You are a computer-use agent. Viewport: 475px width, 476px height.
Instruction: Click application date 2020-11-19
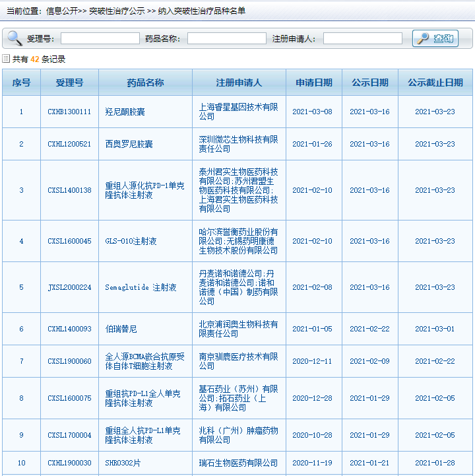click(x=312, y=463)
